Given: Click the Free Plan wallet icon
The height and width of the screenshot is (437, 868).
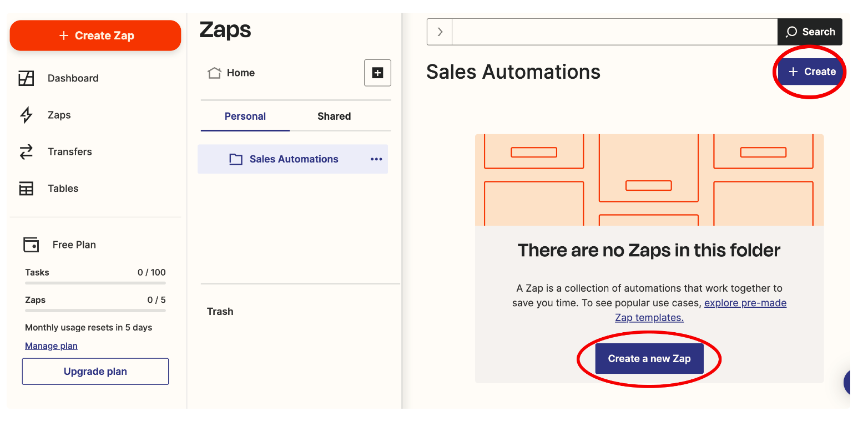Looking at the screenshot, I should pyautogui.click(x=31, y=245).
